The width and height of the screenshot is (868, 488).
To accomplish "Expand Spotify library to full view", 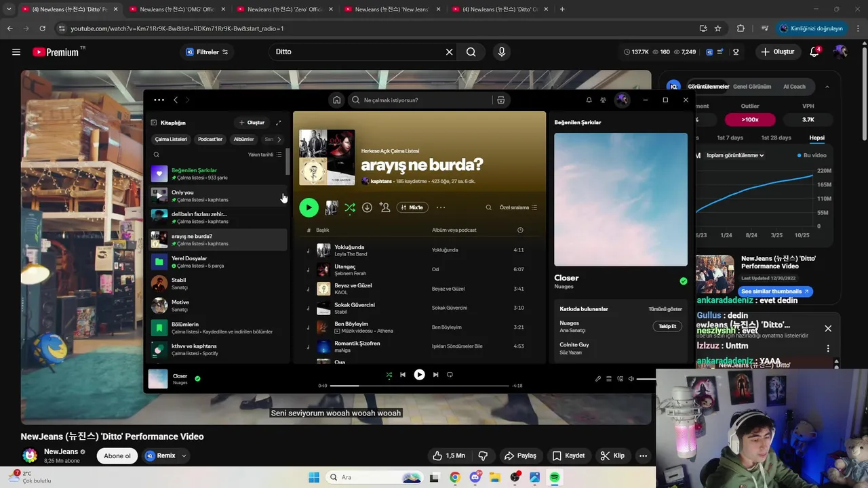I will (278, 123).
